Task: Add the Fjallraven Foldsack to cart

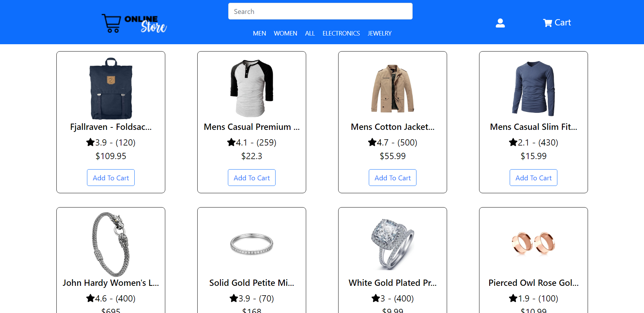Action: point(111,178)
